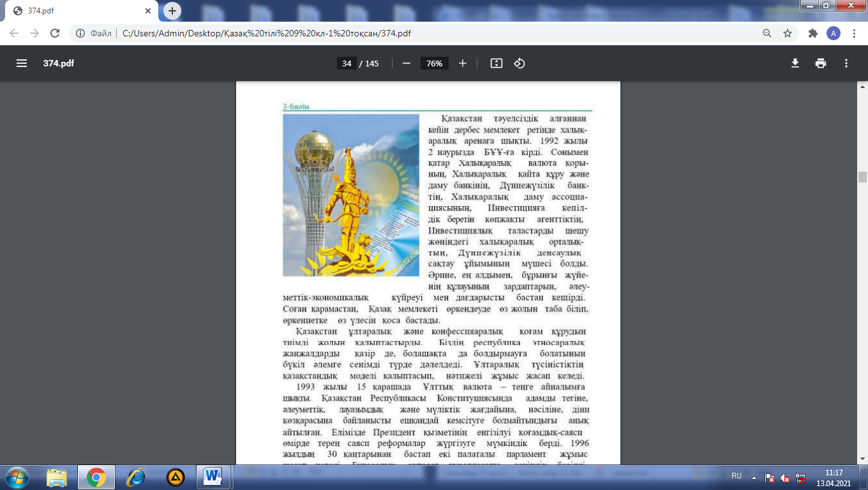Open the Chrome three-dot menu
The image size is (868, 490).
point(854,33)
